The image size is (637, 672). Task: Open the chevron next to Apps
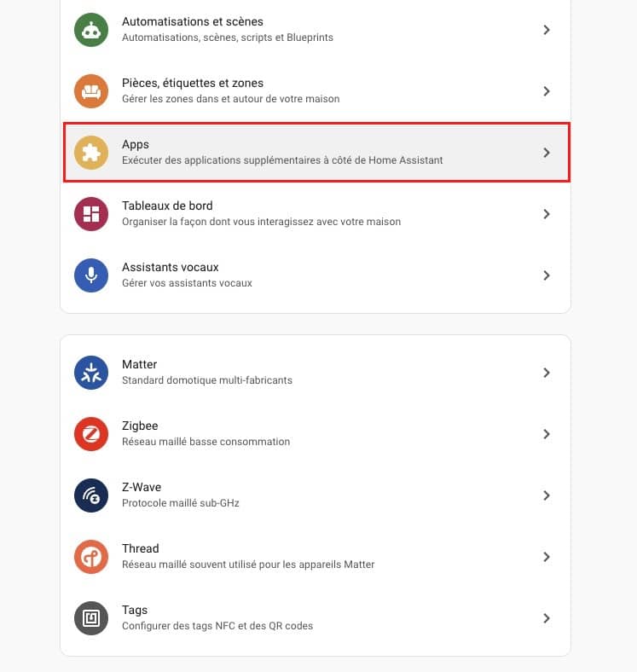click(547, 153)
